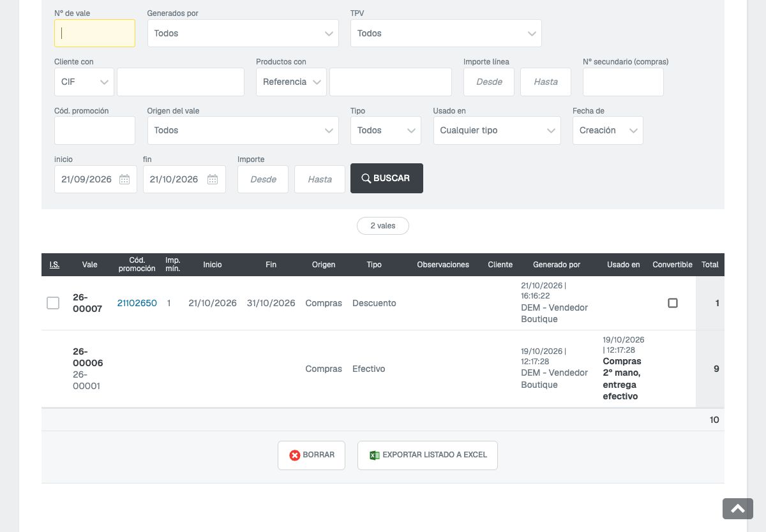
Task: Expand the Generados por dropdown
Action: (x=243, y=33)
